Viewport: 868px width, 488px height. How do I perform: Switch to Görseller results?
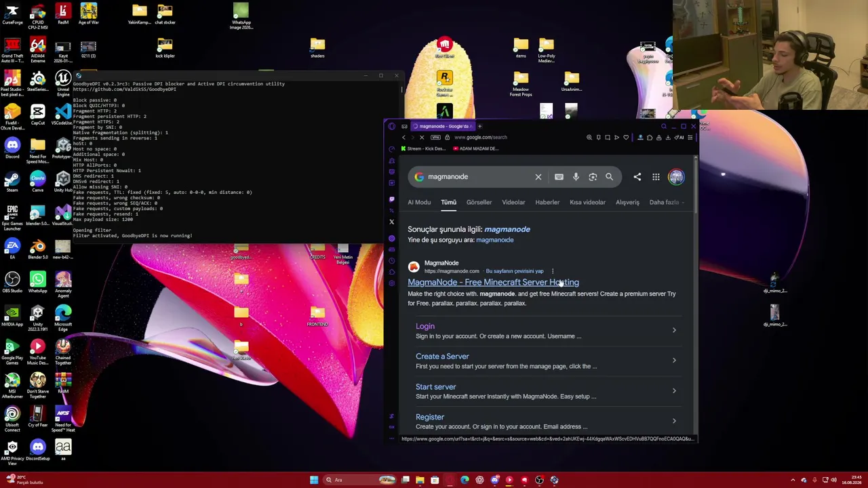click(x=479, y=202)
